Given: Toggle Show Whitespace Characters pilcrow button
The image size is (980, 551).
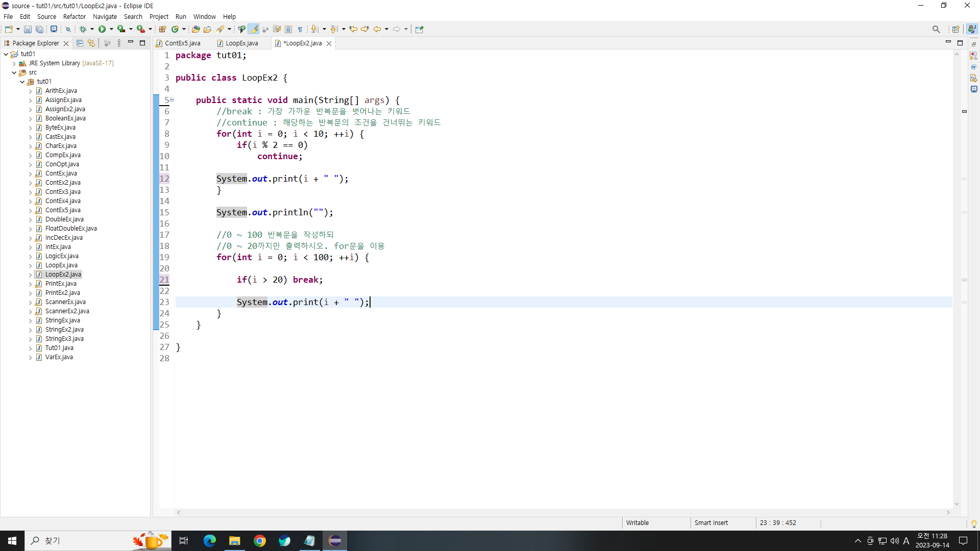Looking at the screenshot, I should [x=300, y=29].
